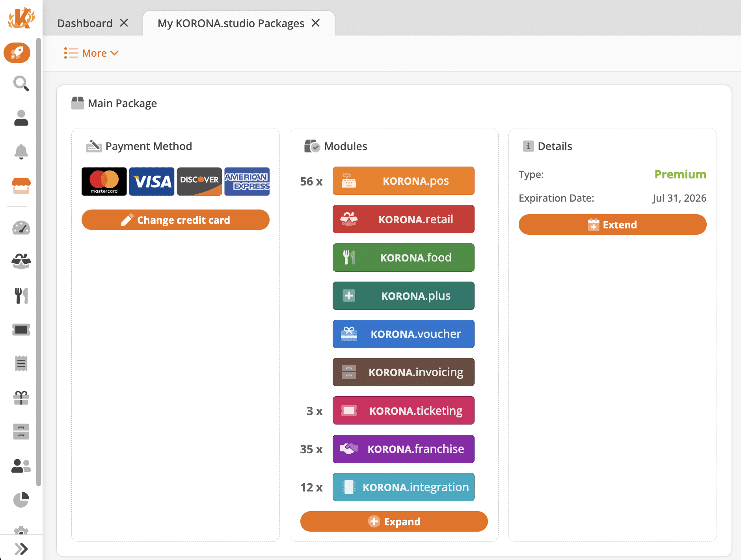The image size is (741, 560).
Task: Open the dashboard gauge sidebar icon
Action: click(x=21, y=228)
